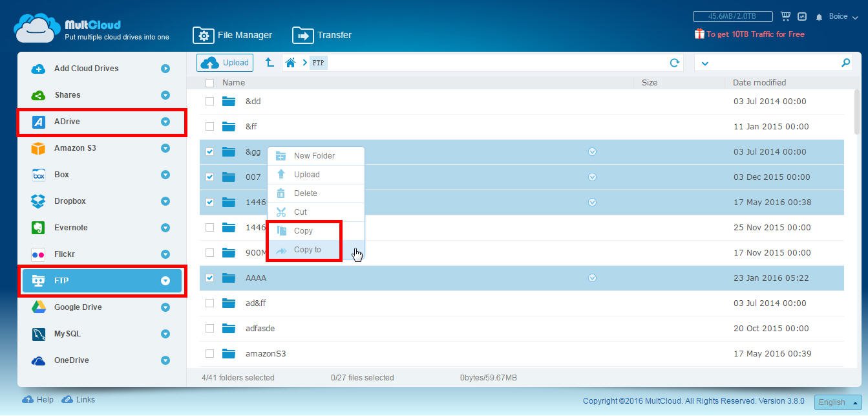
Task: Expand the OneDrive dropdown arrow
Action: pyautogui.click(x=165, y=360)
